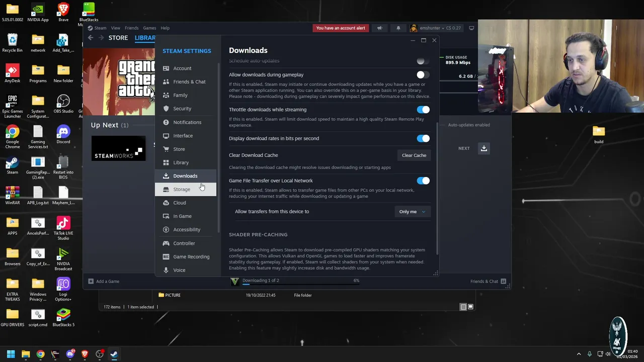This screenshot has width=644, height=362.
Task: Open the View menu
Action: point(116,28)
